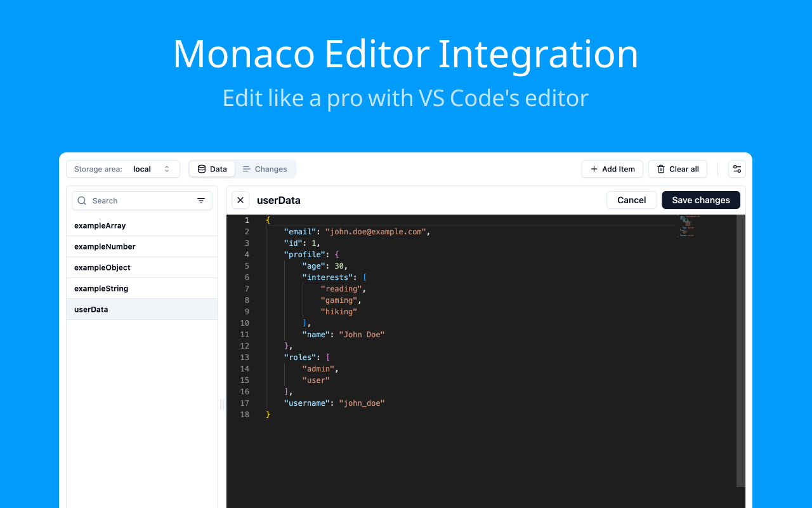Switch to the Data tab
This screenshot has width=812, height=508.
(x=212, y=169)
